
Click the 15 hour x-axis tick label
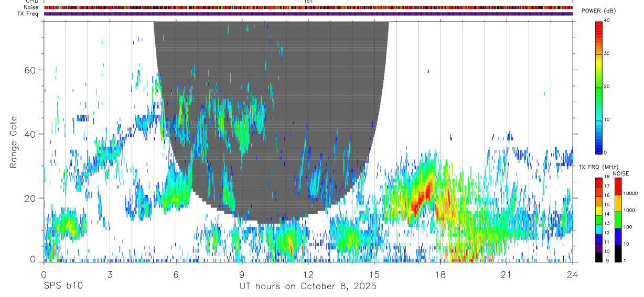pyautogui.click(x=374, y=274)
